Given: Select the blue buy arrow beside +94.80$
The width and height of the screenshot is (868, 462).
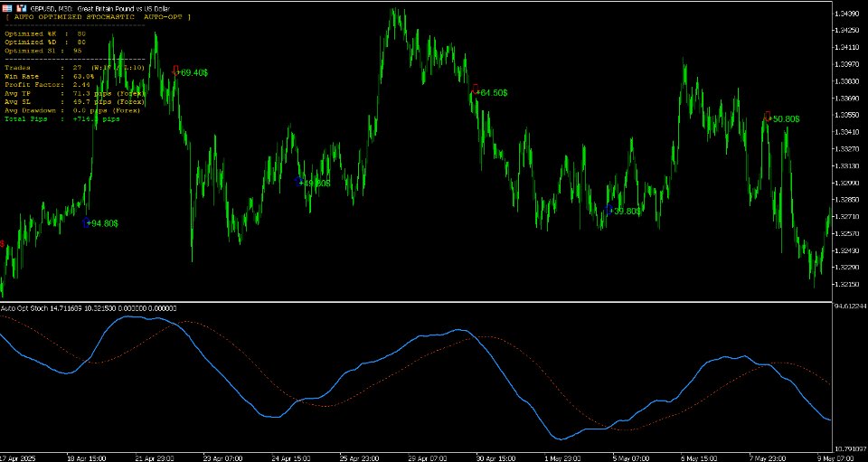Looking at the screenshot, I should coord(86,223).
